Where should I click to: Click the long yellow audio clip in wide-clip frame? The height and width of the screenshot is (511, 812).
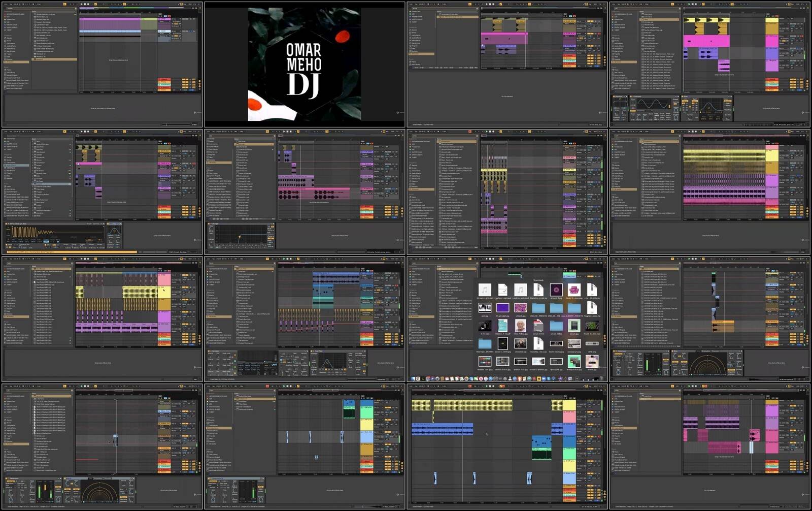(473, 405)
